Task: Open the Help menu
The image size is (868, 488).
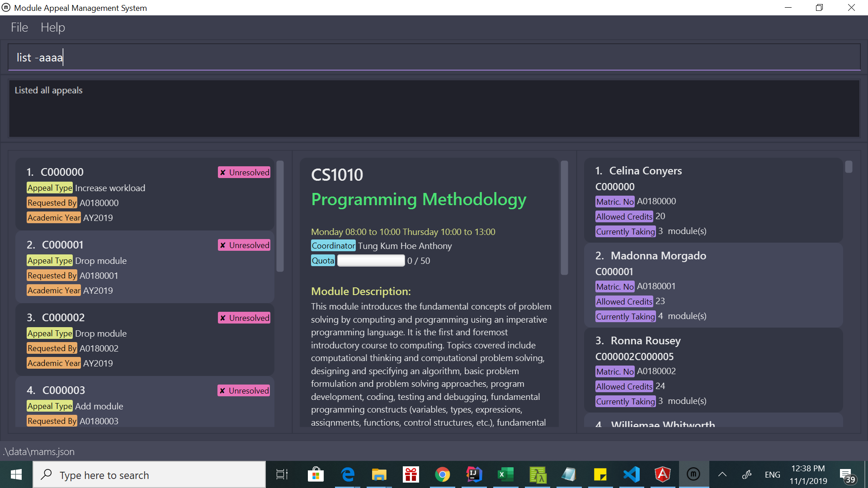Action: coord(53,28)
